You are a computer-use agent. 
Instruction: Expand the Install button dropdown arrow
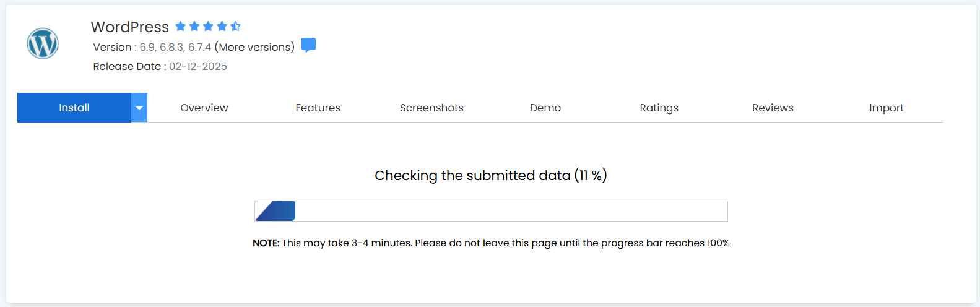[x=139, y=108]
